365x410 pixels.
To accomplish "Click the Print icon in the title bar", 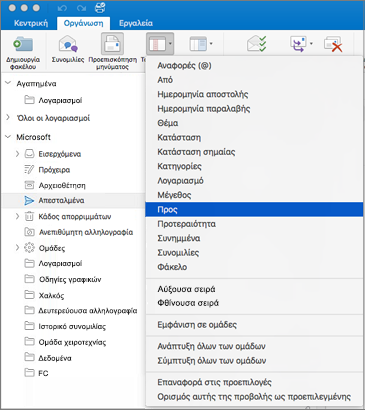I will point(100,8).
